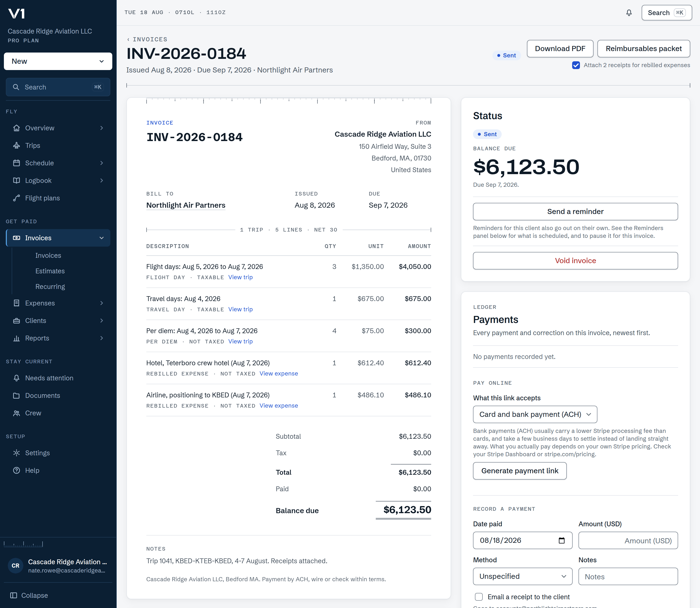Click the Settings gear icon

16,453
